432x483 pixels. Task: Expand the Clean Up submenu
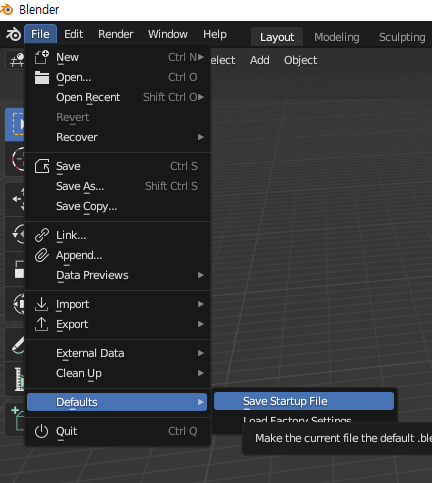coord(201,373)
